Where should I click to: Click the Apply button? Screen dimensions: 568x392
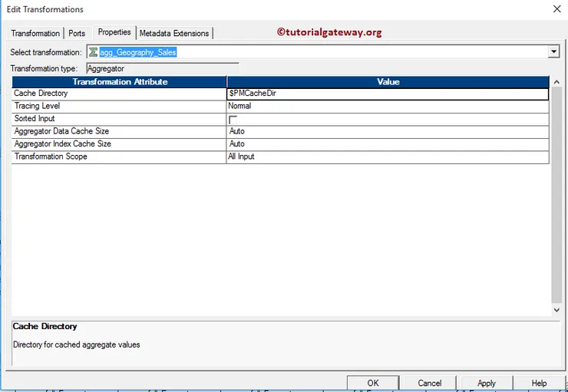click(487, 383)
